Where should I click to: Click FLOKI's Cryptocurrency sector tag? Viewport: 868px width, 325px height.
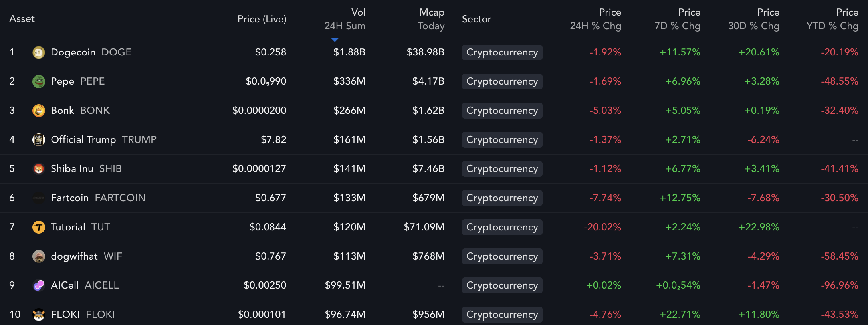[x=502, y=315]
